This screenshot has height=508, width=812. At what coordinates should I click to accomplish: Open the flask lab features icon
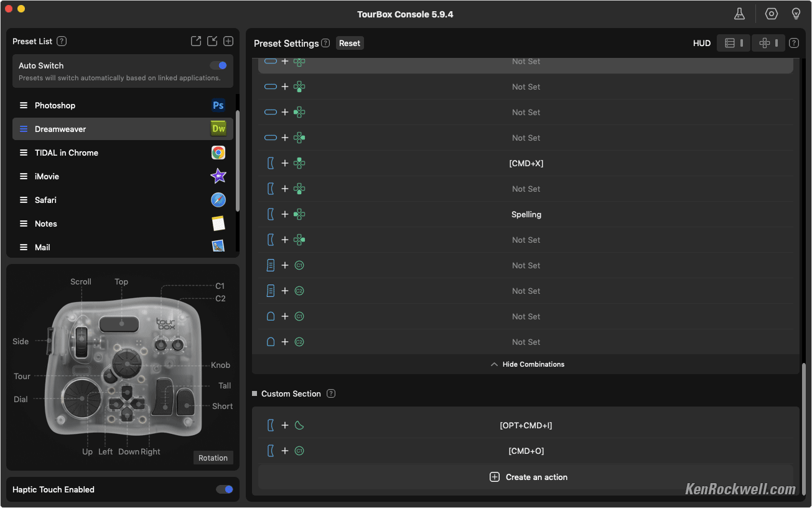[739, 14]
